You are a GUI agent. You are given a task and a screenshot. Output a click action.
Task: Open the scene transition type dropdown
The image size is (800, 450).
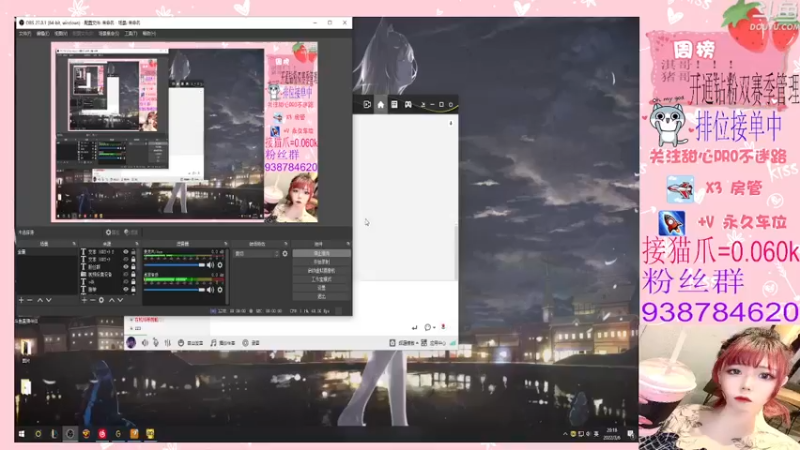point(257,254)
